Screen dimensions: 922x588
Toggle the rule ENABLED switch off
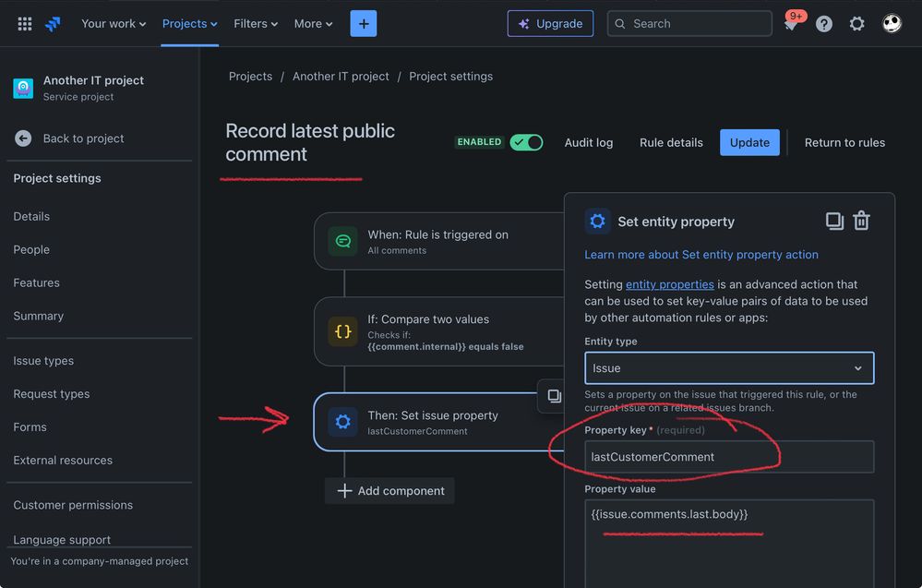[526, 142]
